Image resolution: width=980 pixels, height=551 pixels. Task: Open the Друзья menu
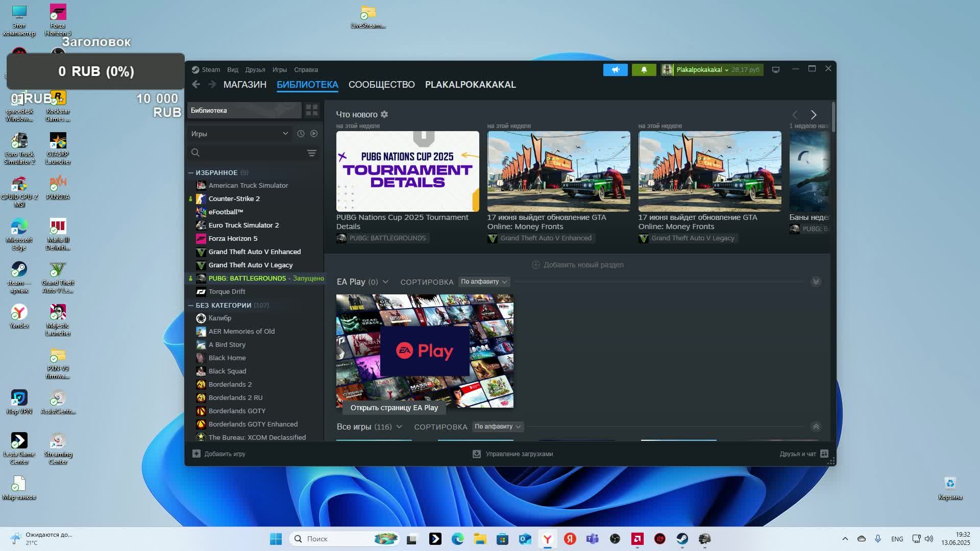pos(255,70)
